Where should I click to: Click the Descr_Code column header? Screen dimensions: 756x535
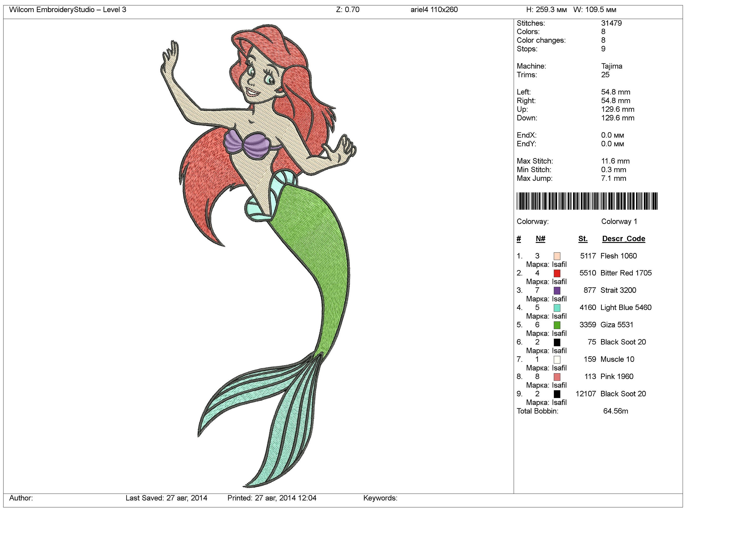[x=623, y=238]
